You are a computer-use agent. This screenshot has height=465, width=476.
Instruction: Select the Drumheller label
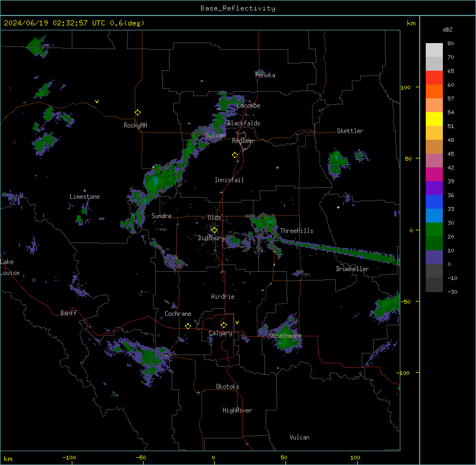point(352,269)
